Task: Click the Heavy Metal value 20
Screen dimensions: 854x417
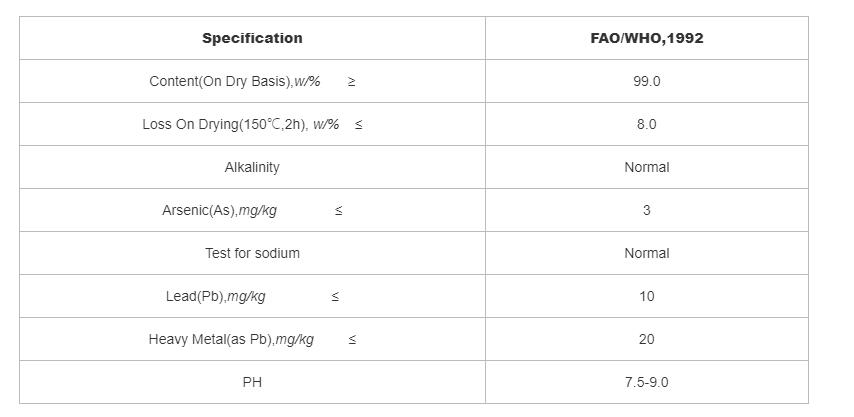Action: pos(646,339)
